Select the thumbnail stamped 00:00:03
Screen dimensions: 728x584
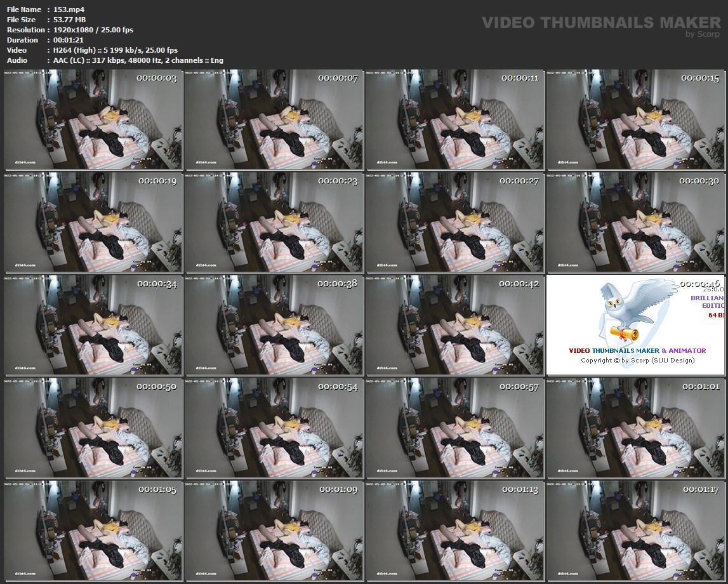(94, 120)
